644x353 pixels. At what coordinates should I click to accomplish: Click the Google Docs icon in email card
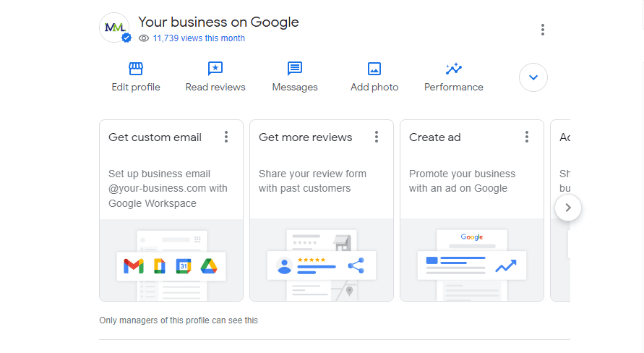pyautogui.click(x=159, y=266)
